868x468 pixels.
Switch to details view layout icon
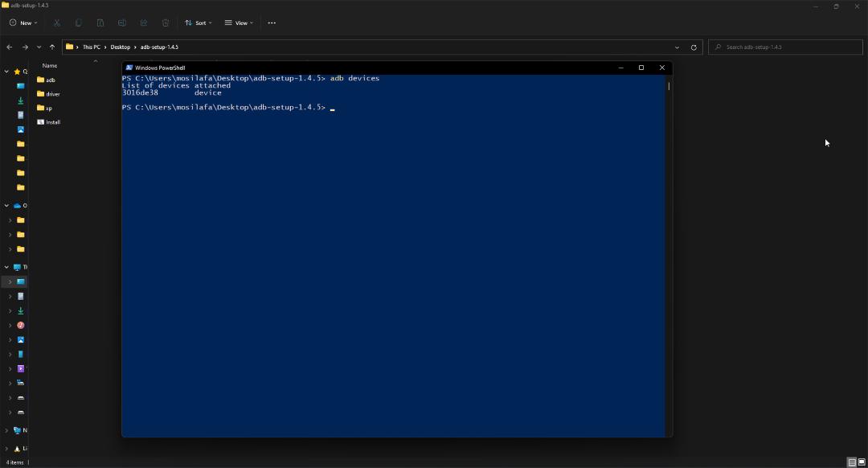tap(852, 462)
